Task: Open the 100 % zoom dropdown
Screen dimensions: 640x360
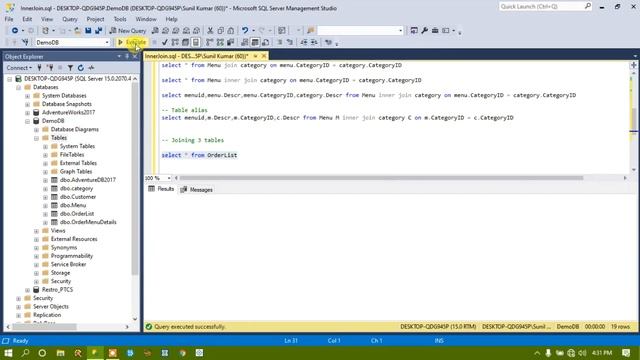Action: pos(169,178)
